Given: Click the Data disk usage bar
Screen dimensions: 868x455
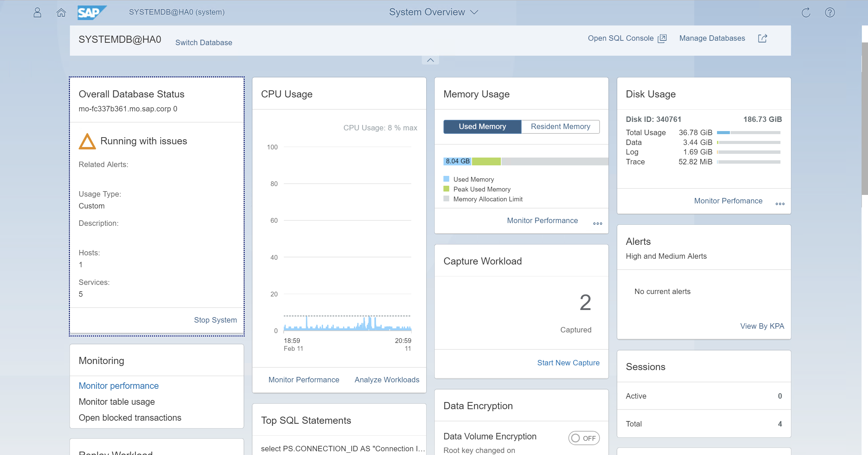Looking at the screenshot, I should point(749,143).
